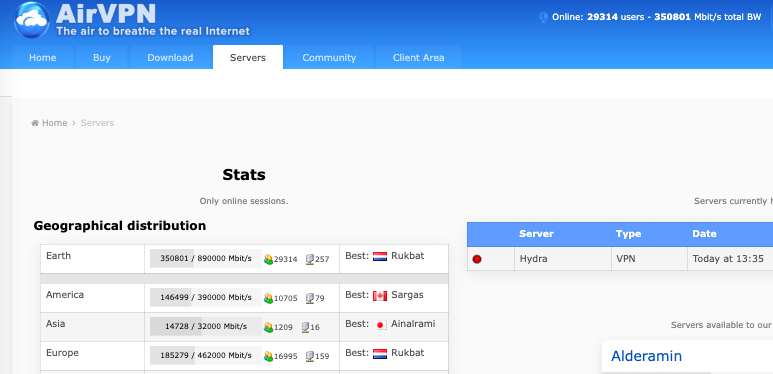Click the Netherlands flag in Earth row

click(380, 256)
